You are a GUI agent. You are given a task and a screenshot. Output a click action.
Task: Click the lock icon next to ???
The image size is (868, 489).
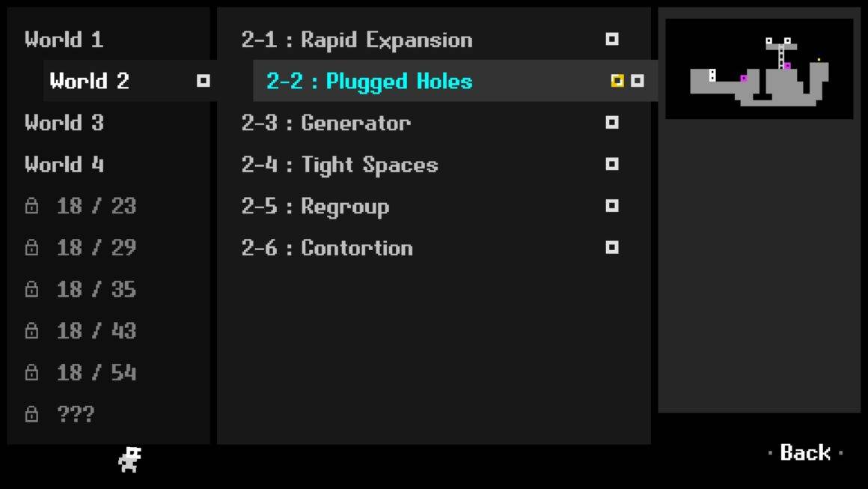point(31,413)
